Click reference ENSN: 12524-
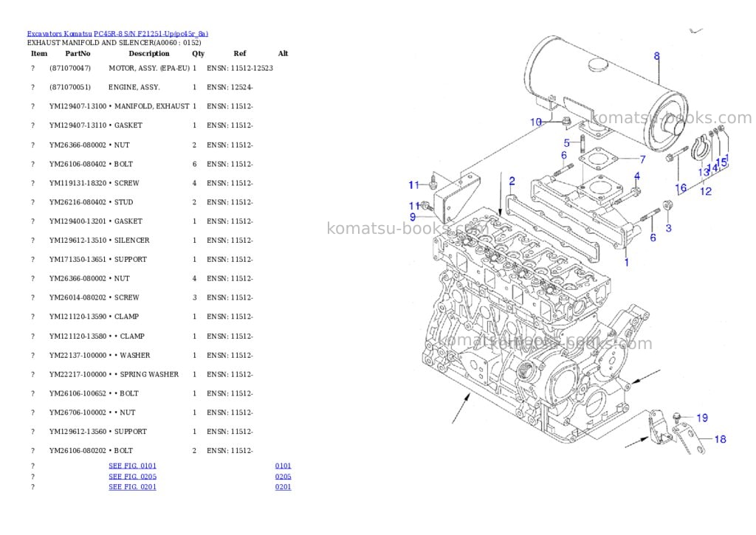Screen dimensions: 756x535 click(230, 87)
